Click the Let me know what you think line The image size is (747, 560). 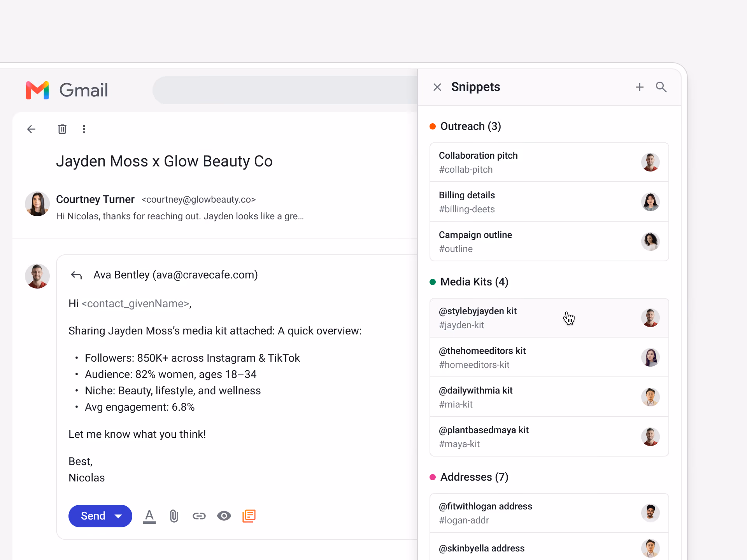[137, 434]
